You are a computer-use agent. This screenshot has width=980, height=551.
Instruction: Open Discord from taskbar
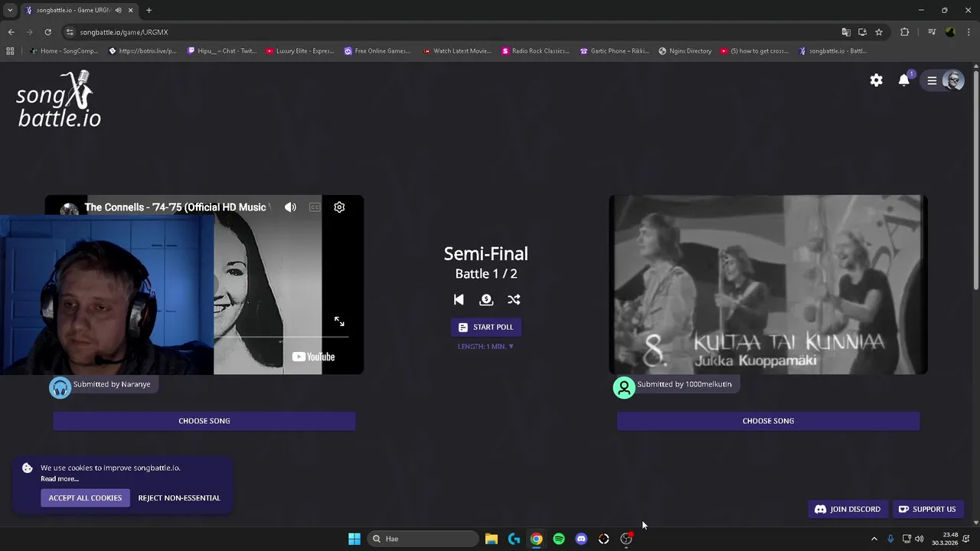(x=581, y=539)
